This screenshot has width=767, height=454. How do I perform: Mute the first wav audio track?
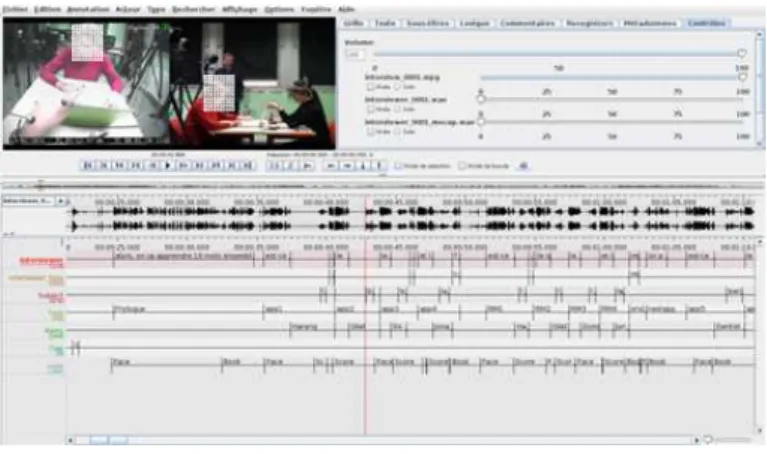[371, 109]
